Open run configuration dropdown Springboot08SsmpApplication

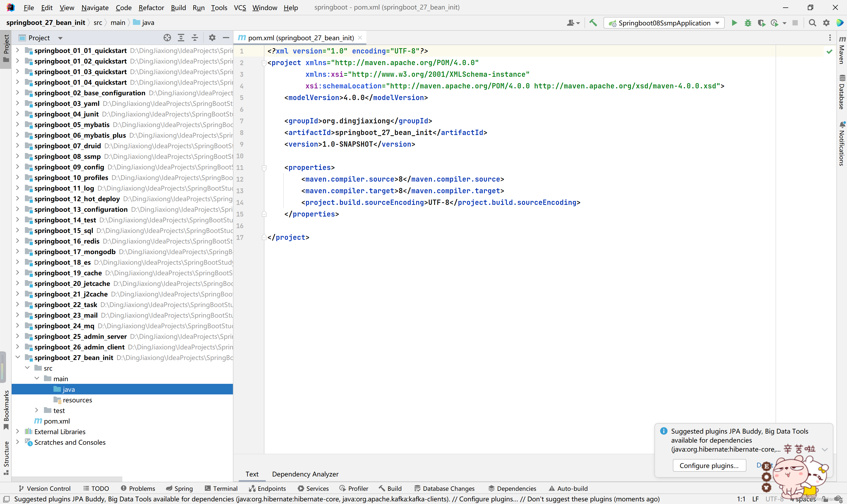[664, 23]
